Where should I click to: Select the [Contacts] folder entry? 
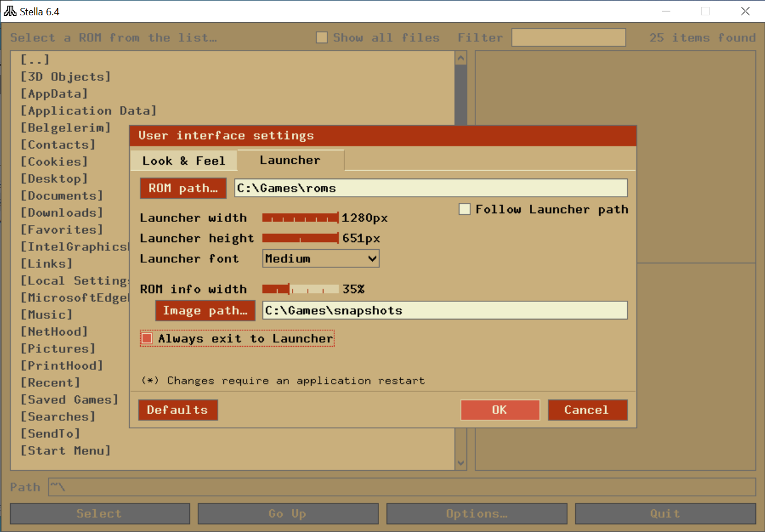pyautogui.click(x=58, y=144)
